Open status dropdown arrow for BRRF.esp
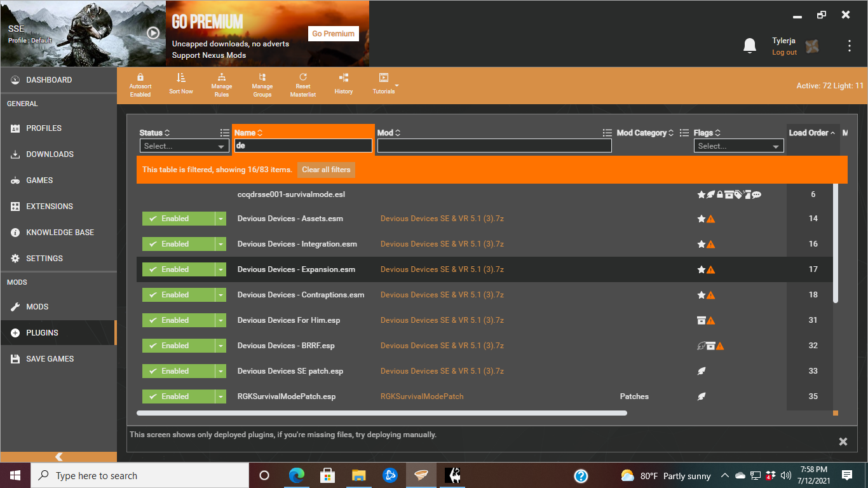Screen dimensions: 868x488 tap(221, 346)
